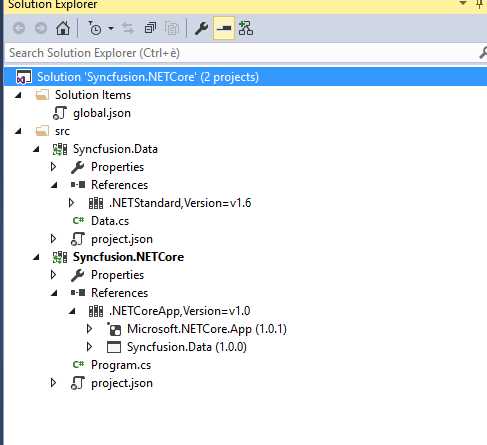Collapse the Syncfusion.NETCore project node
This screenshot has width=487, height=445.
point(37,257)
